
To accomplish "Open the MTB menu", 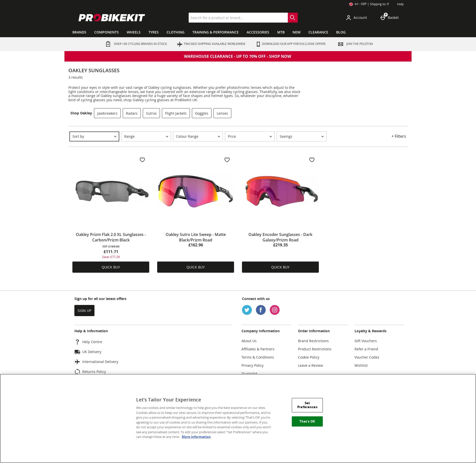I will pos(281,32).
